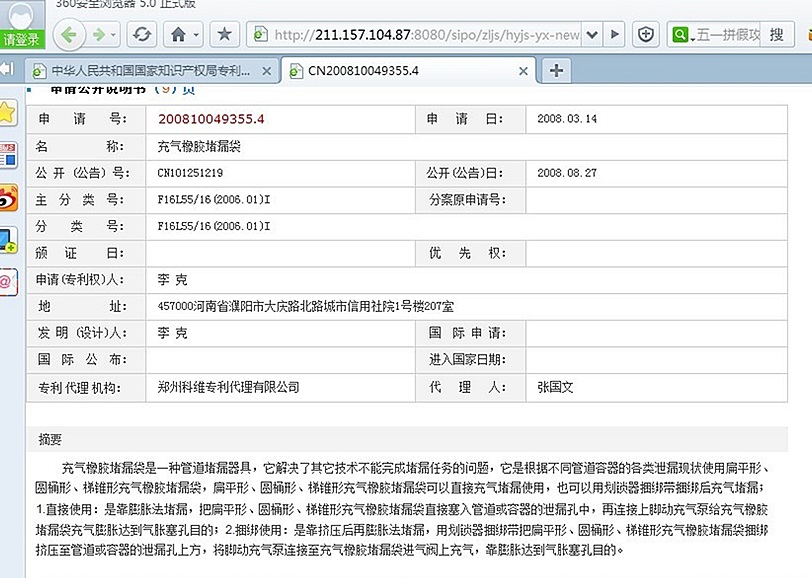This screenshot has height=578, width=812.
Task: Open a new tab with plus button
Action: tap(556, 71)
